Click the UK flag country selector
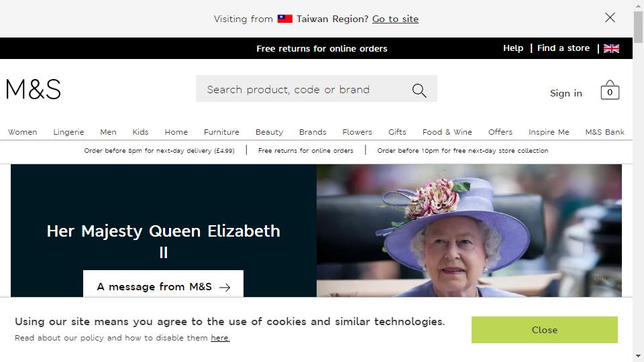Screen dimensions: 644x362 coord(611,48)
